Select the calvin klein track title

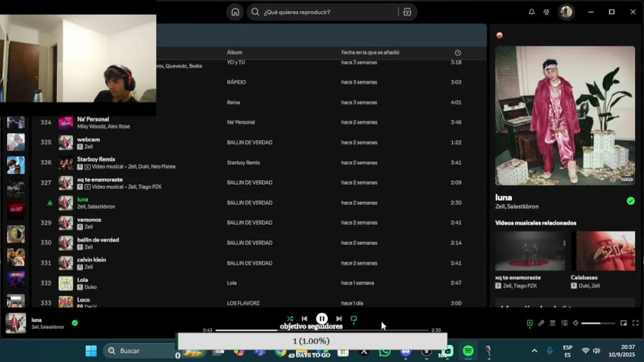[92, 260]
